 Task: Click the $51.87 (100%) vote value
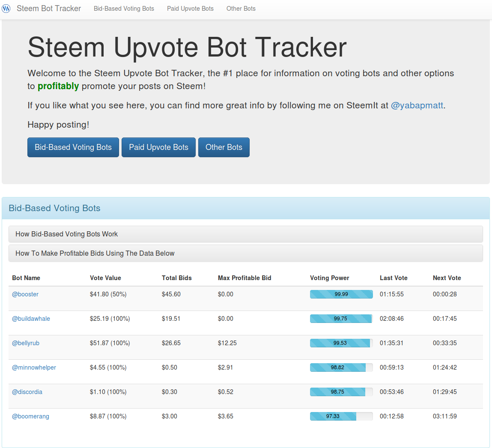pos(110,343)
